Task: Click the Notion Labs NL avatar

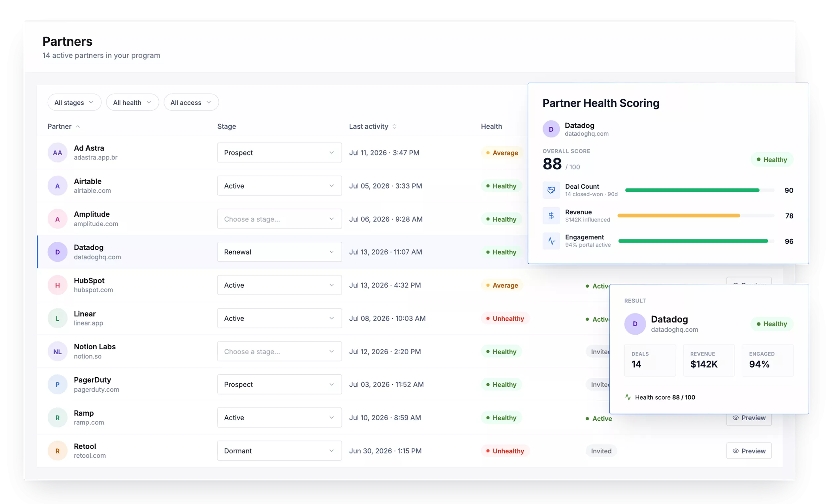Action: [58, 351]
